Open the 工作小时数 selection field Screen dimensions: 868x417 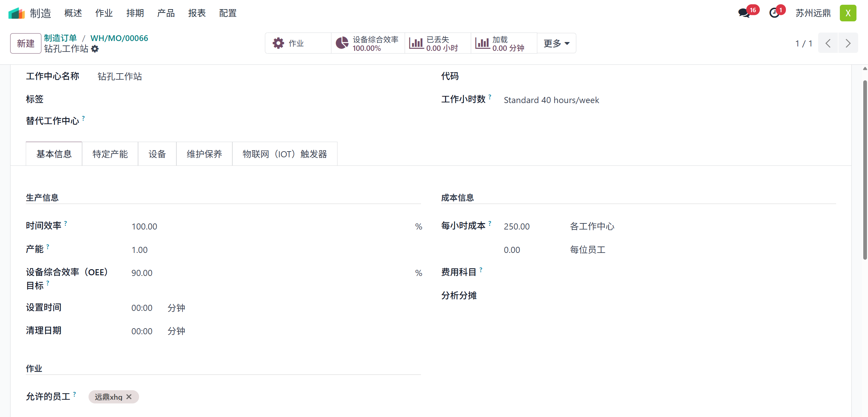click(551, 100)
